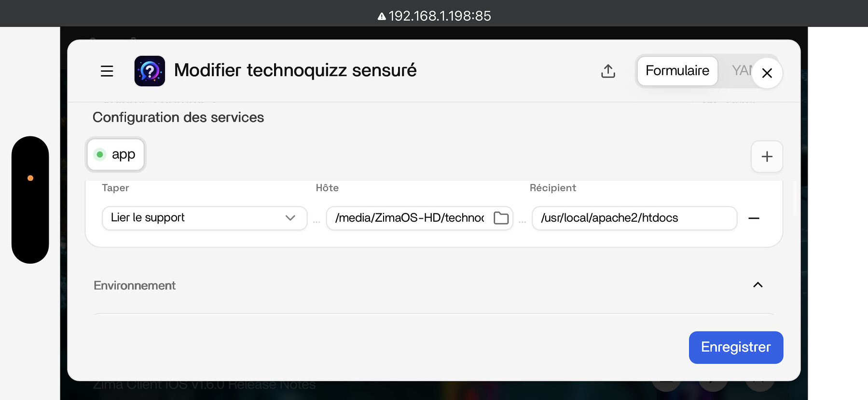This screenshot has width=868, height=400.
Task: Open the hamburger menu
Action: (x=107, y=71)
